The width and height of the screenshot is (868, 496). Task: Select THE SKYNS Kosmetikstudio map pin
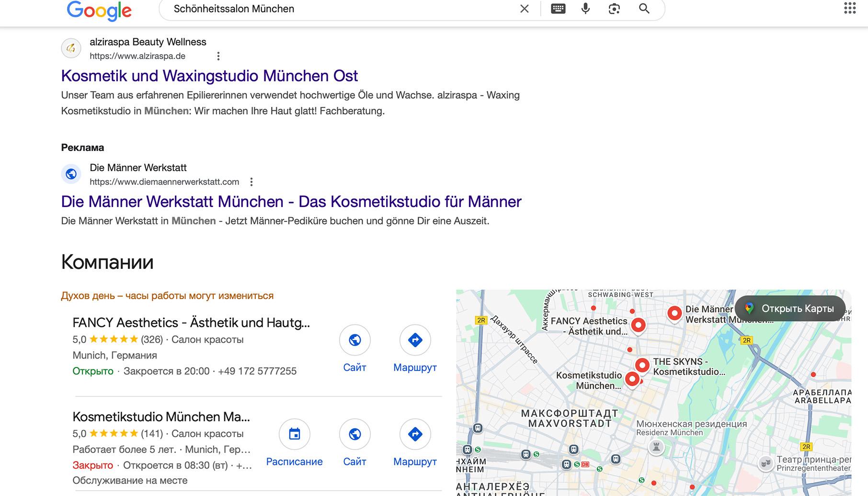642,366
